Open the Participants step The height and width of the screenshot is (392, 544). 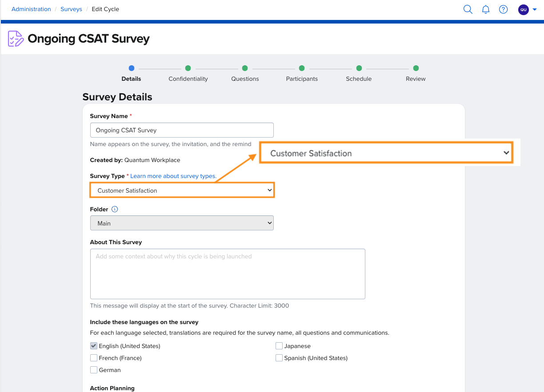click(302, 73)
